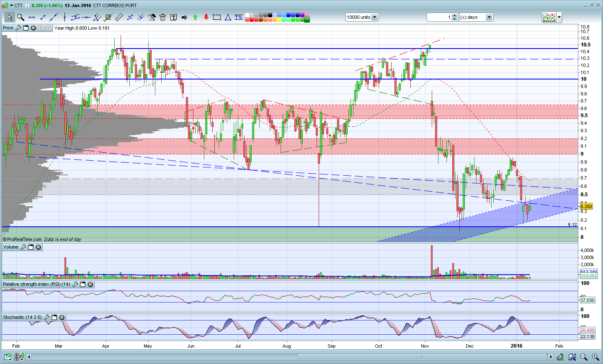Open the hammer and wrench settings tool

(x=152, y=17)
